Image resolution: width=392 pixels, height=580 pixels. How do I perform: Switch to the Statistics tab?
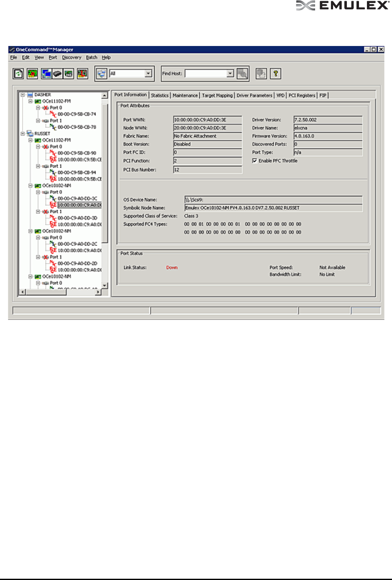tap(160, 95)
